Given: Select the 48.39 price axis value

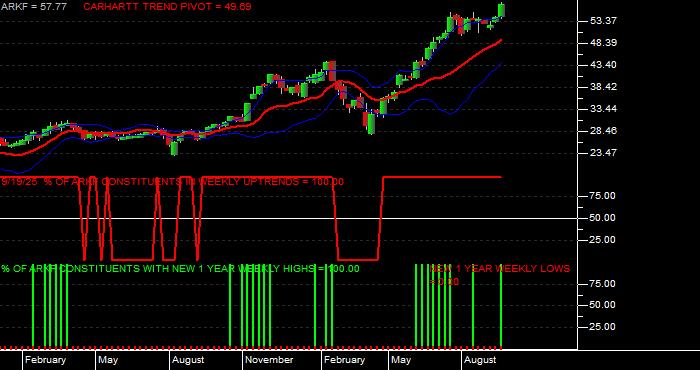Looking at the screenshot, I should click(x=603, y=43).
